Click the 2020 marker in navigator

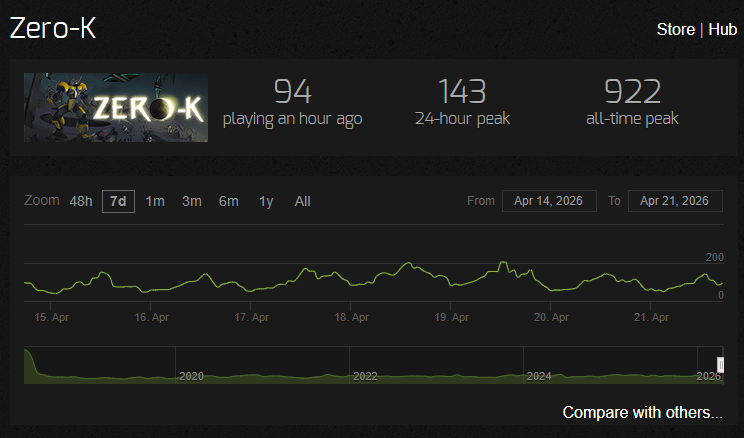191,376
